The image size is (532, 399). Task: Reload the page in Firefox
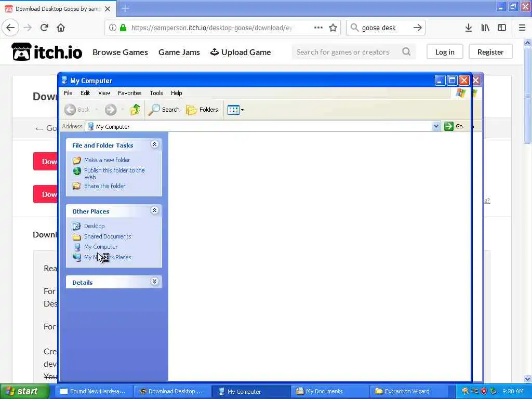[x=44, y=28]
